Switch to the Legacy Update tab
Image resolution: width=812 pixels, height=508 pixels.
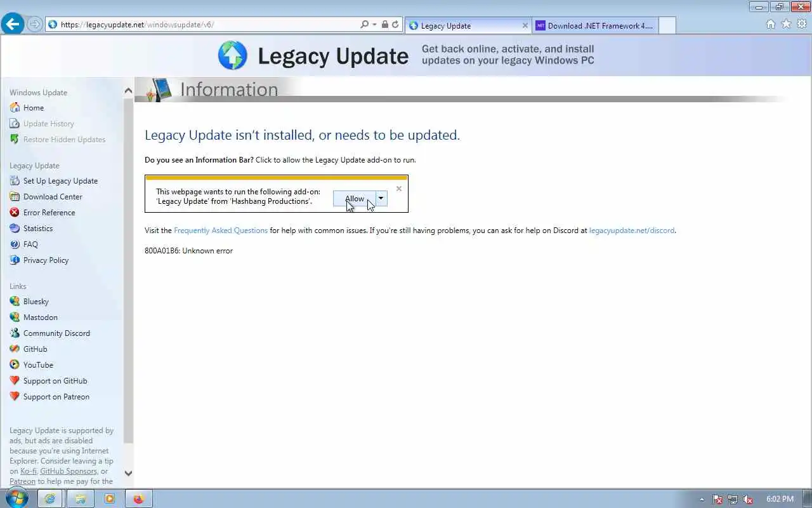pos(468,25)
